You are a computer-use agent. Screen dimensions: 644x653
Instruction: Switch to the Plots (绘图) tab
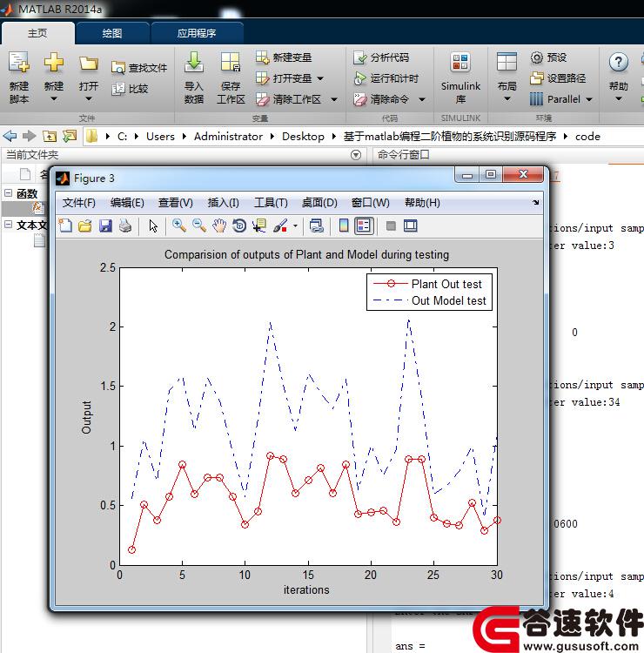112,33
